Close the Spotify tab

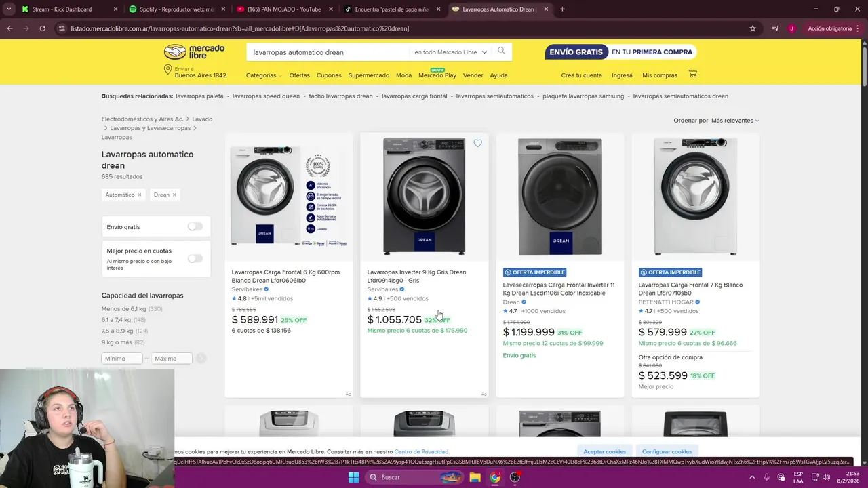coord(224,9)
